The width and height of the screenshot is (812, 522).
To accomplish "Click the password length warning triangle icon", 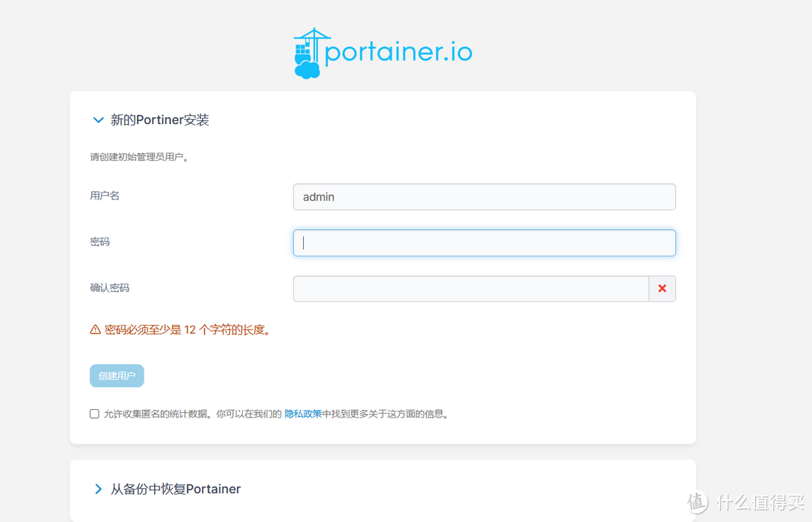I will (x=95, y=329).
